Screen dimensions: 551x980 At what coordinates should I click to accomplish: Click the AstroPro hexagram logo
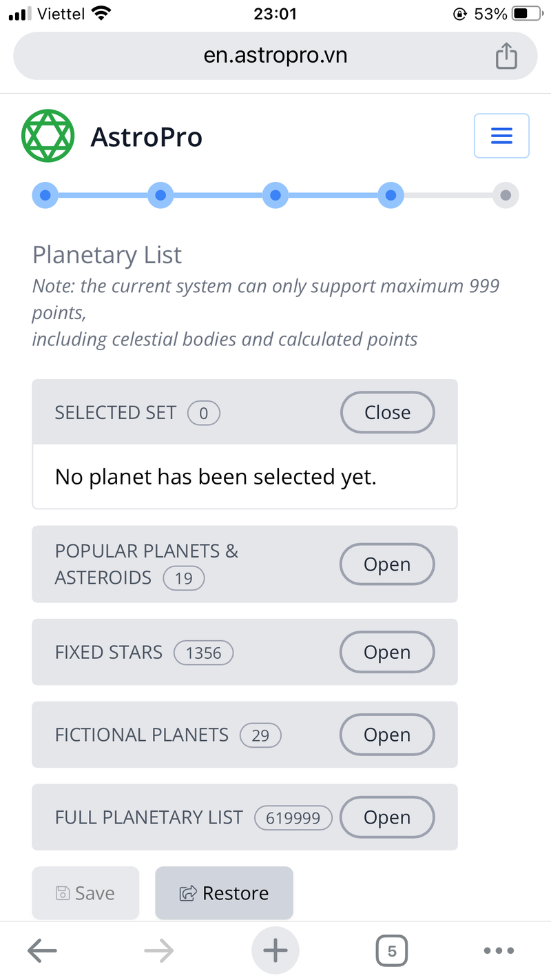click(x=48, y=136)
